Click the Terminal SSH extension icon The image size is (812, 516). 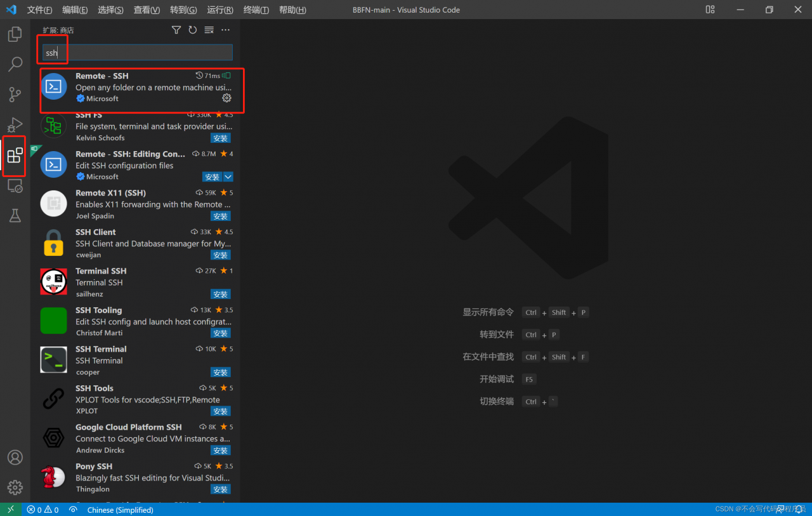coord(53,282)
